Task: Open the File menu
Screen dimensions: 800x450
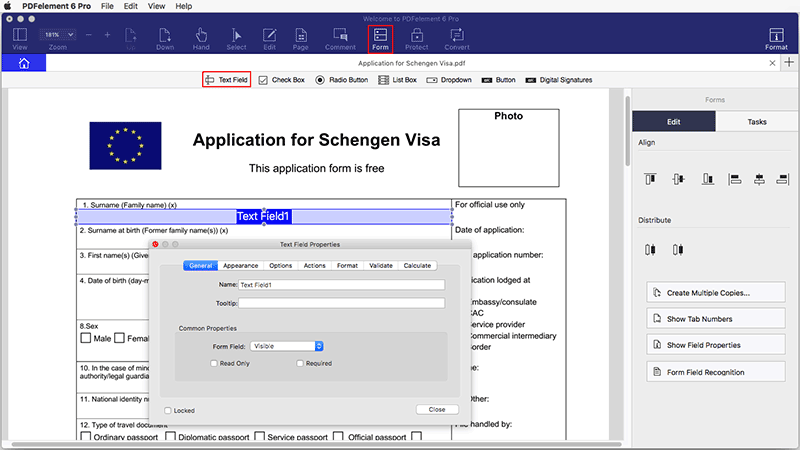Action: pos(107,6)
